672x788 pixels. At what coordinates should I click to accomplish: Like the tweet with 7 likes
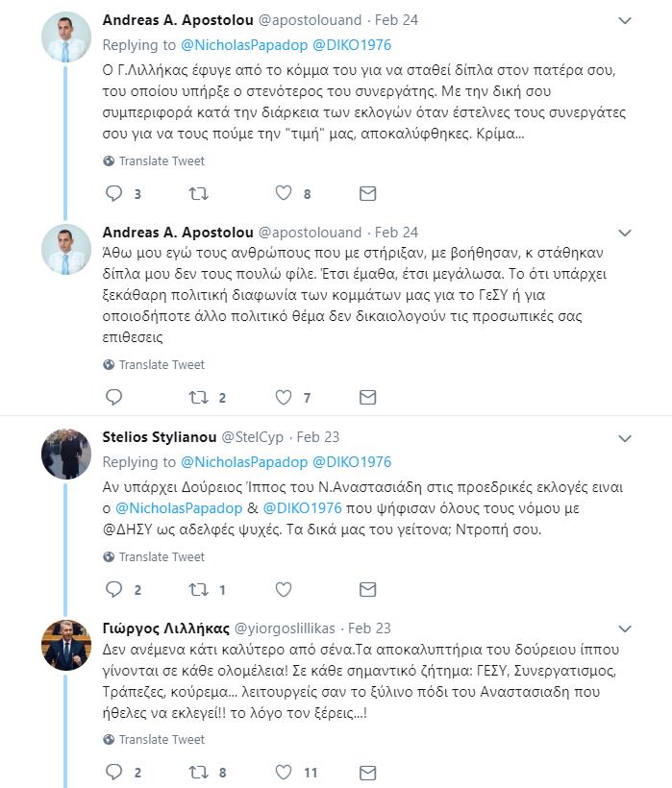[284, 397]
